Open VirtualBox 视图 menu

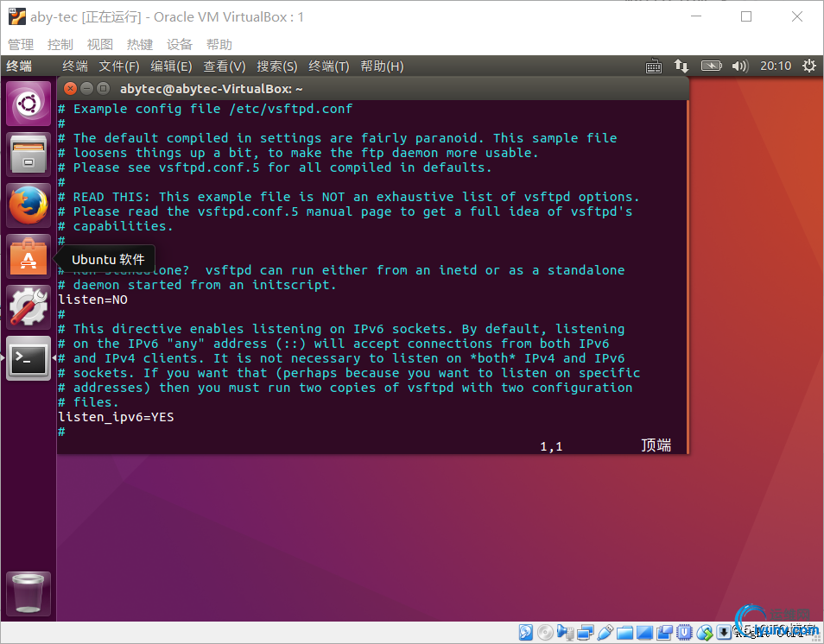pos(100,45)
